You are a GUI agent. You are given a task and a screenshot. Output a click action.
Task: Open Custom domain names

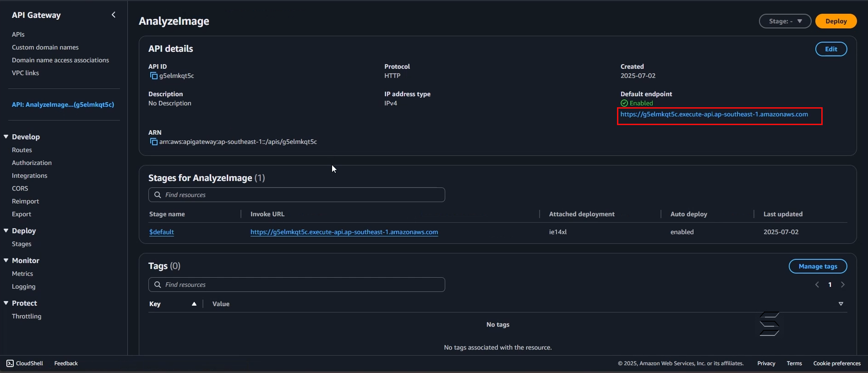point(45,47)
